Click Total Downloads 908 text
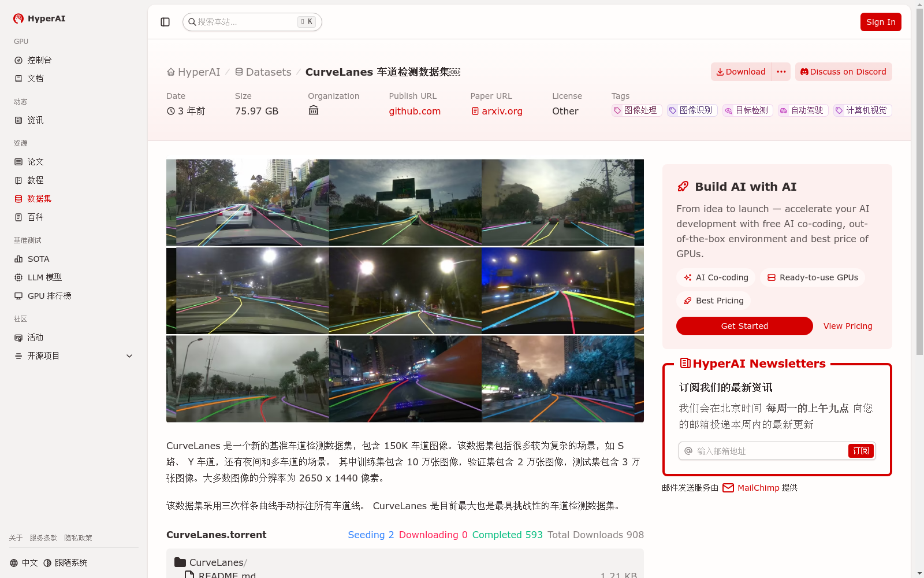This screenshot has height=578, width=924. point(595,535)
